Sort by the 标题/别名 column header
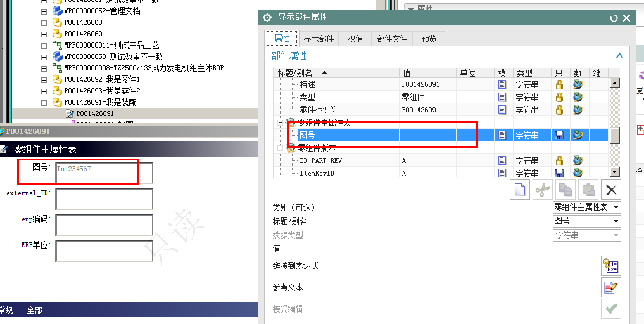Screen dimensions: 644x324 point(337,73)
